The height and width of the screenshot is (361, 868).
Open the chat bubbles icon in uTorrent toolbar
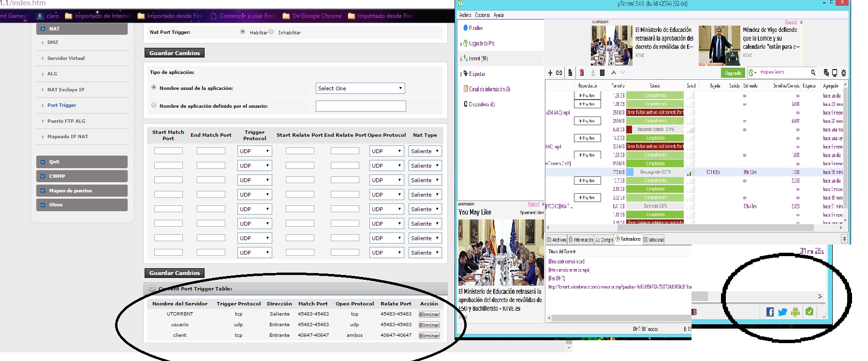[x=826, y=73]
